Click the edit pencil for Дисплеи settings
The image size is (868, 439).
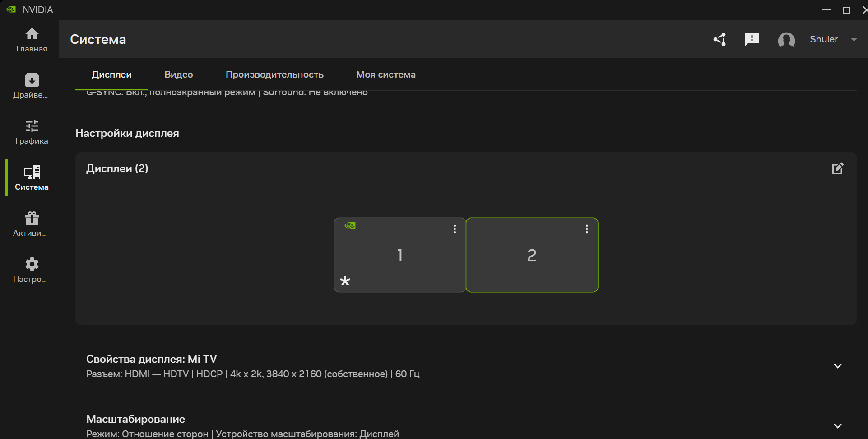838,168
